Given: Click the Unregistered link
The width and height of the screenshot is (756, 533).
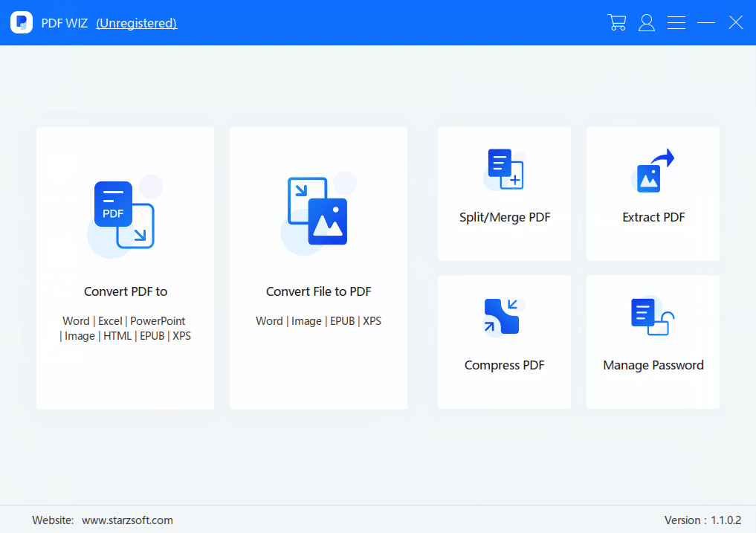Looking at the screenshot, I should click(137, 23).
